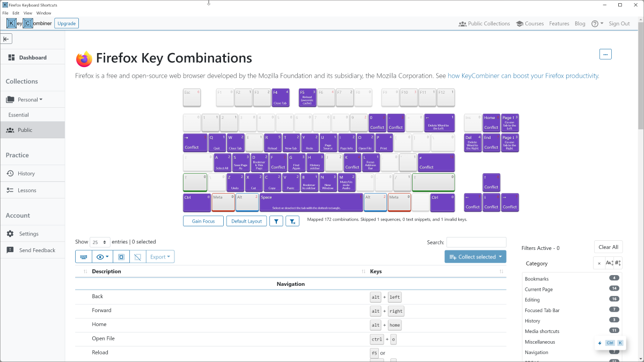Screen dimensions: 644x362
Task: Click the Upgrade button
Action: [x=67, y=23]
